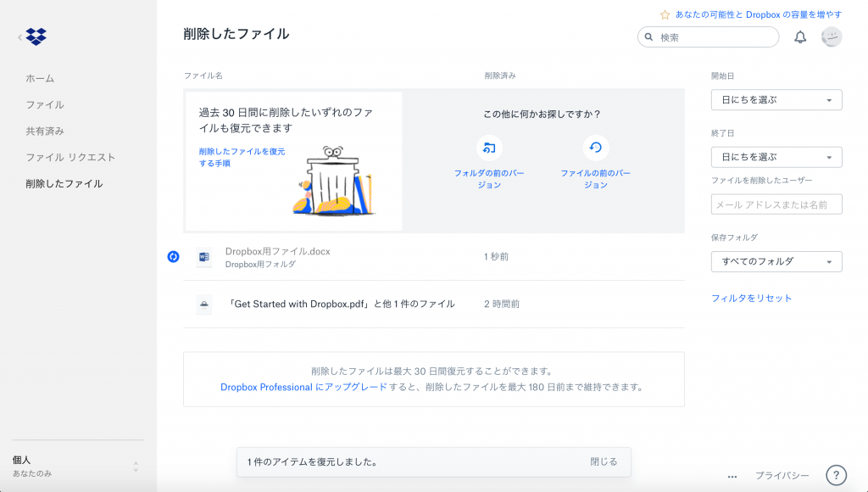868x492 pixels.
Task: Click the Word file icon of Dropbox用ファイル.docx
Action: [x=204, y=256]
